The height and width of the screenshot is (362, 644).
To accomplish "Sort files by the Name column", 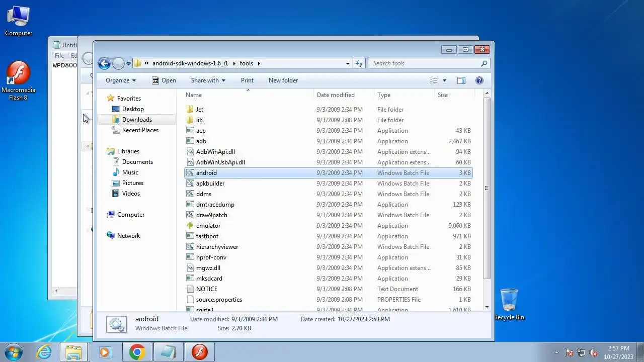I will coord(248,95).
